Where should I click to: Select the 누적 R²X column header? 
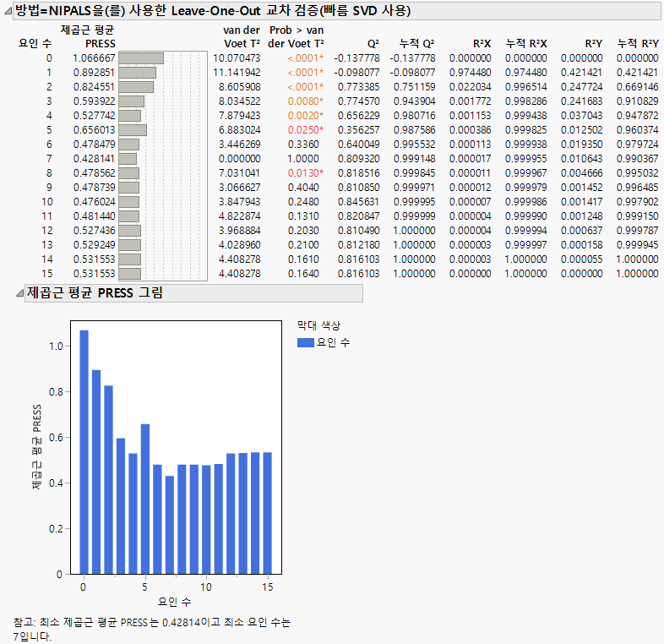526,43
